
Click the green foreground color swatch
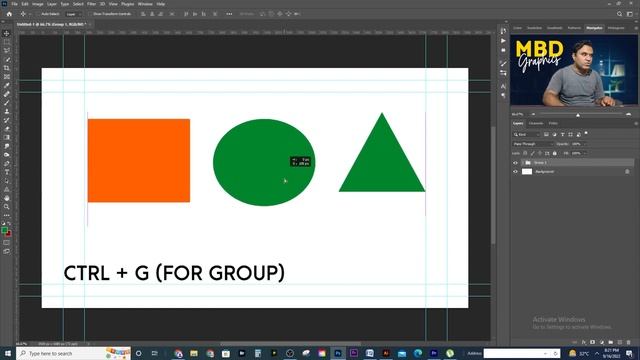click(x=4, y=230)
